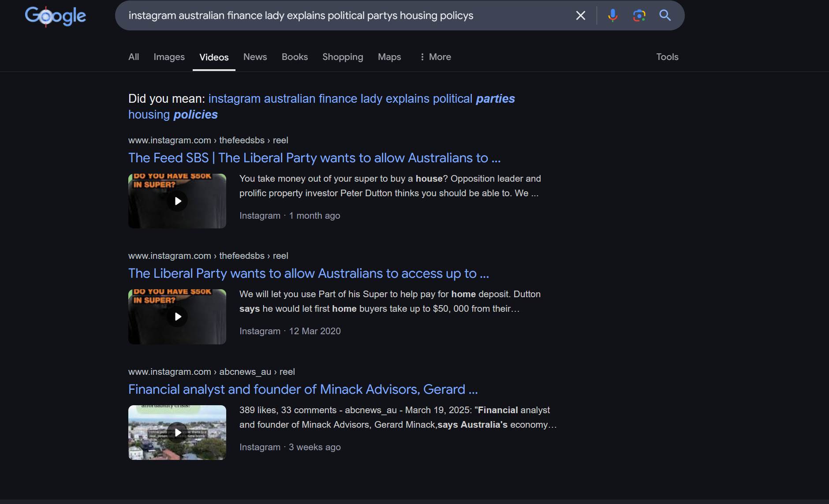Clear the search box text

pos(581,16)
